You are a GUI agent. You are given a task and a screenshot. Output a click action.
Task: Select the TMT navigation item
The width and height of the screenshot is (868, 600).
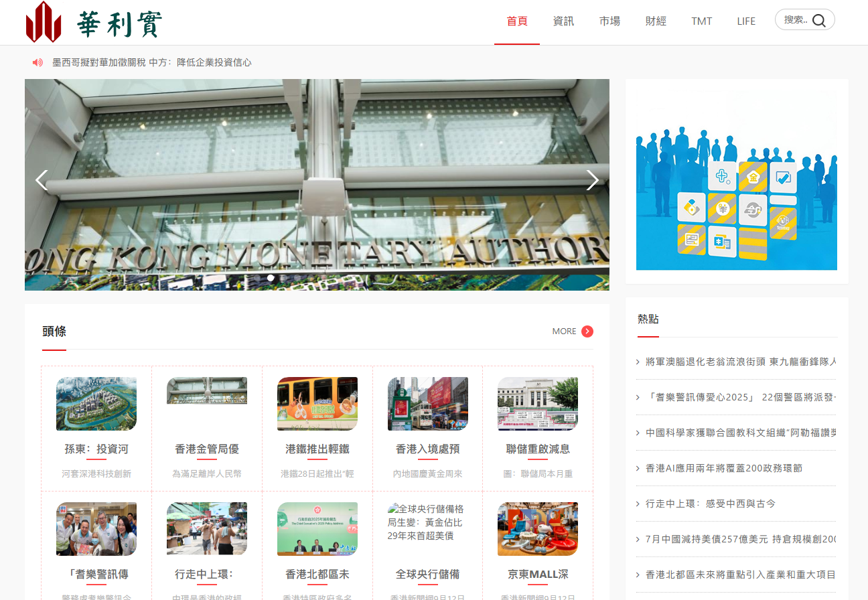[701, 21]
